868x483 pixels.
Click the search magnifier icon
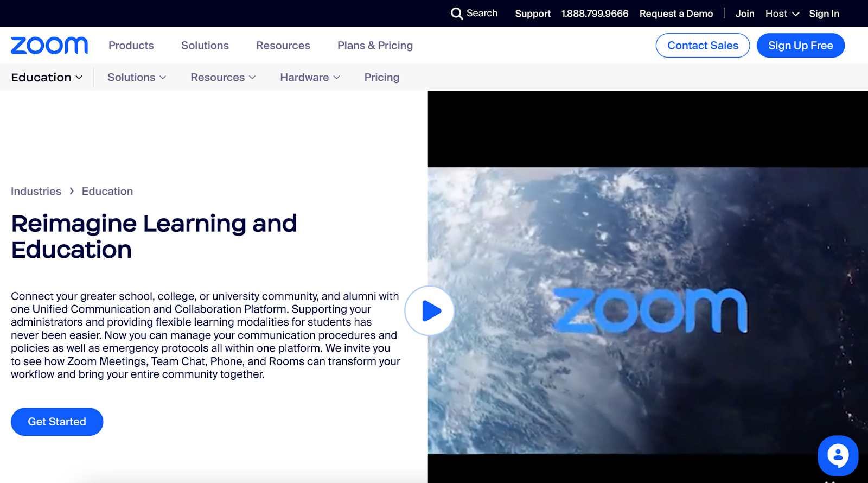457,14
